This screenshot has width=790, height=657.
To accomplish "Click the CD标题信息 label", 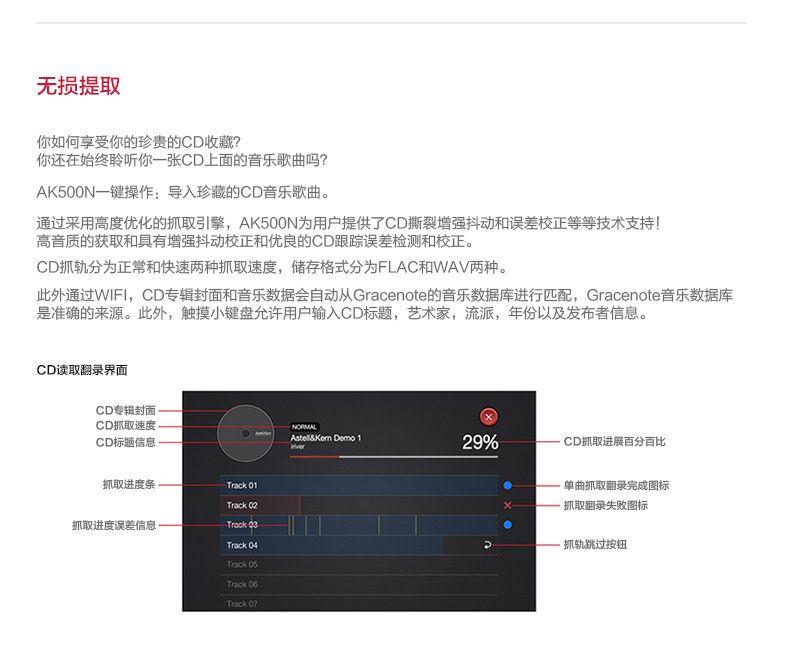I will [x=125, y=442].
